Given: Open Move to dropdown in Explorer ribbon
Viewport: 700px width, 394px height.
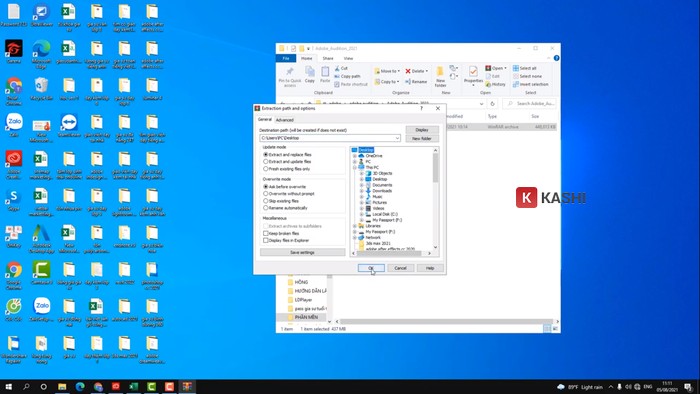Looking at the screenshot, I should (387, 71).
